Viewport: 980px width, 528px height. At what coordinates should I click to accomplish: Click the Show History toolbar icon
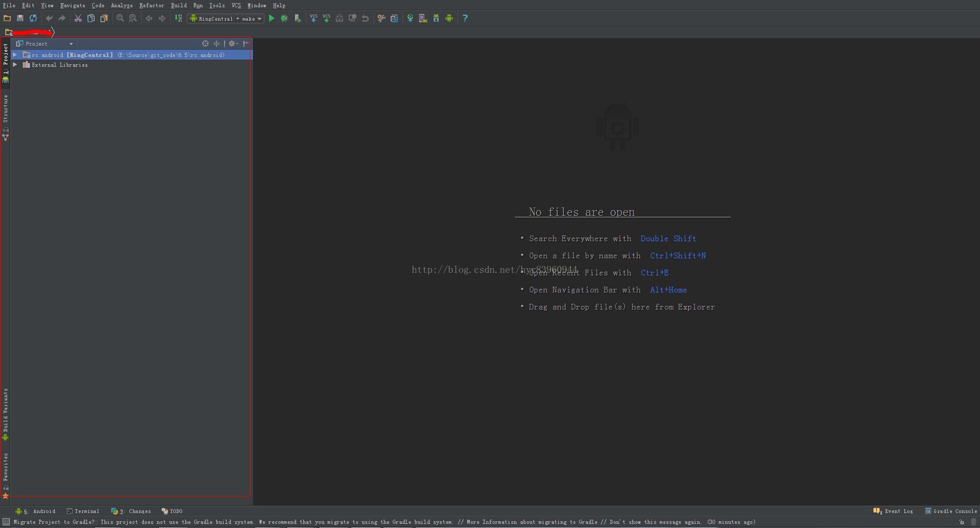point(339,18)
